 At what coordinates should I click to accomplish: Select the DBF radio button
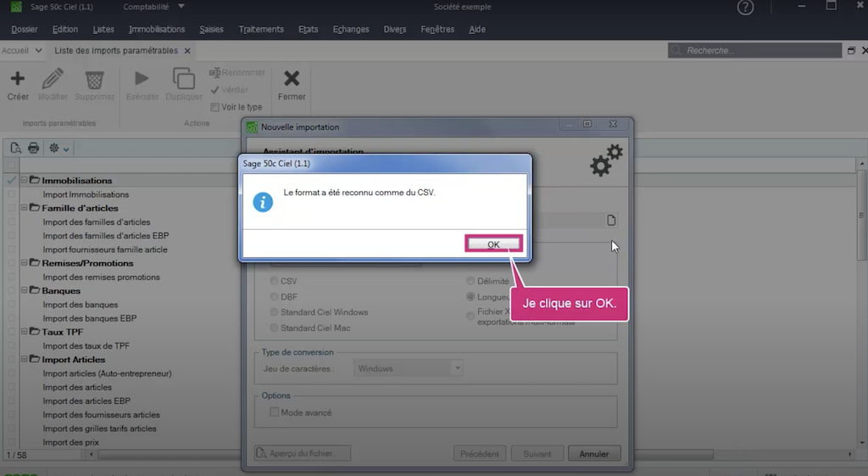(x=274, y=296)
